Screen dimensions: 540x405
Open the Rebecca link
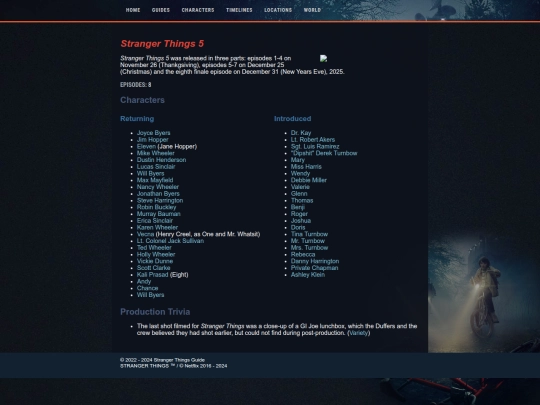[x=303, y=255]
